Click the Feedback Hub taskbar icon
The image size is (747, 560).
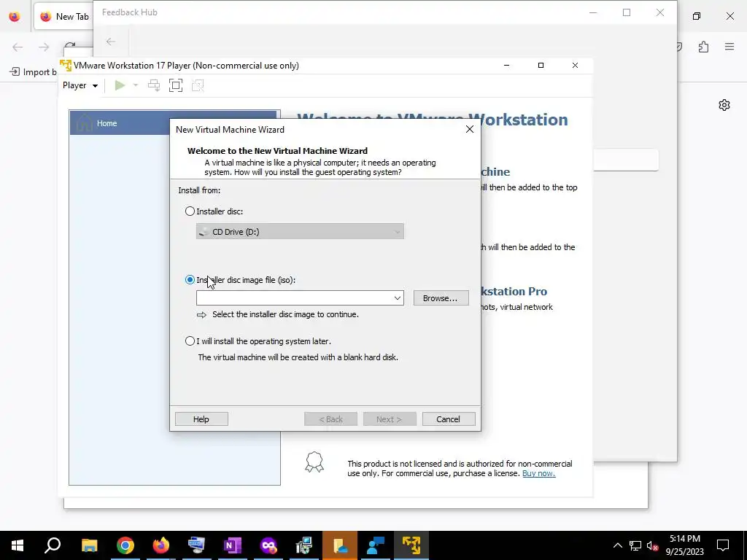tap(376, 545)
